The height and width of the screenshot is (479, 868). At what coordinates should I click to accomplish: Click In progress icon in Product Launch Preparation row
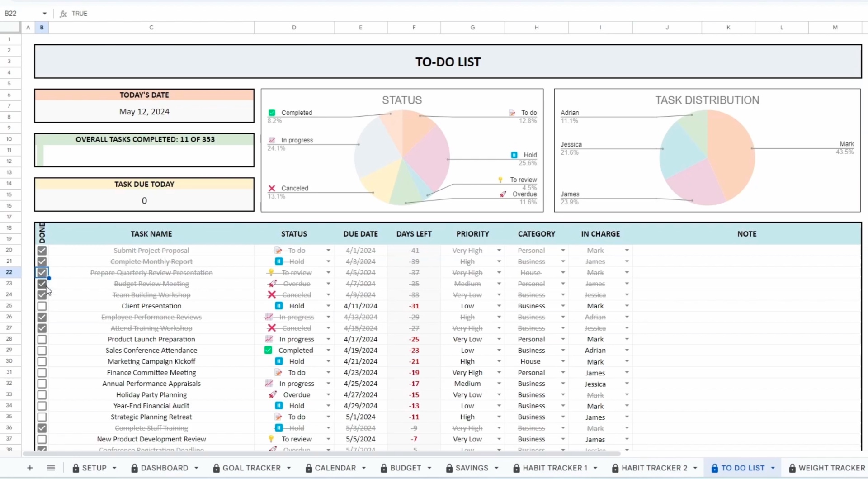click(x=269, y=339)
